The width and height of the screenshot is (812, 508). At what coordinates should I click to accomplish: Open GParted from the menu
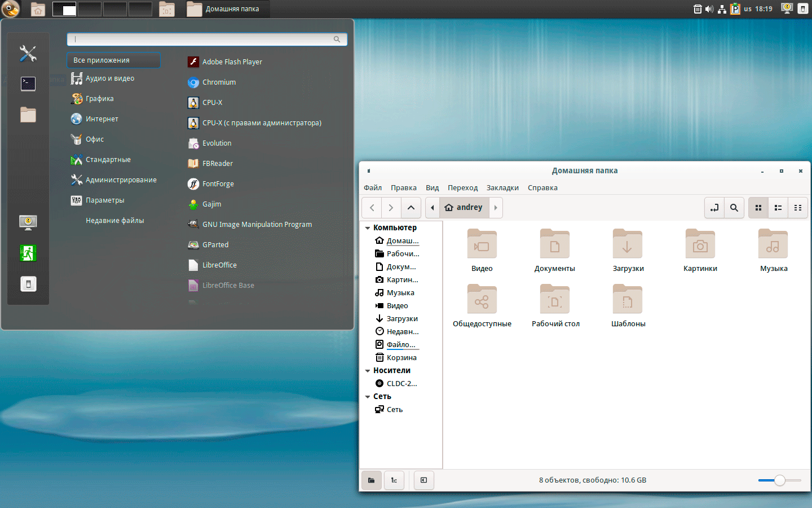(215, 245)
